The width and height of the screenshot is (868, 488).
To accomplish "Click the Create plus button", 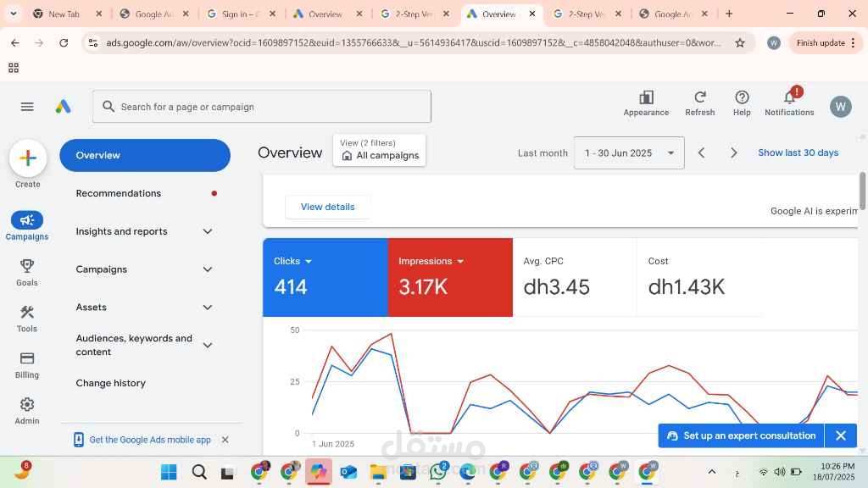I will [x=28, y=158].
